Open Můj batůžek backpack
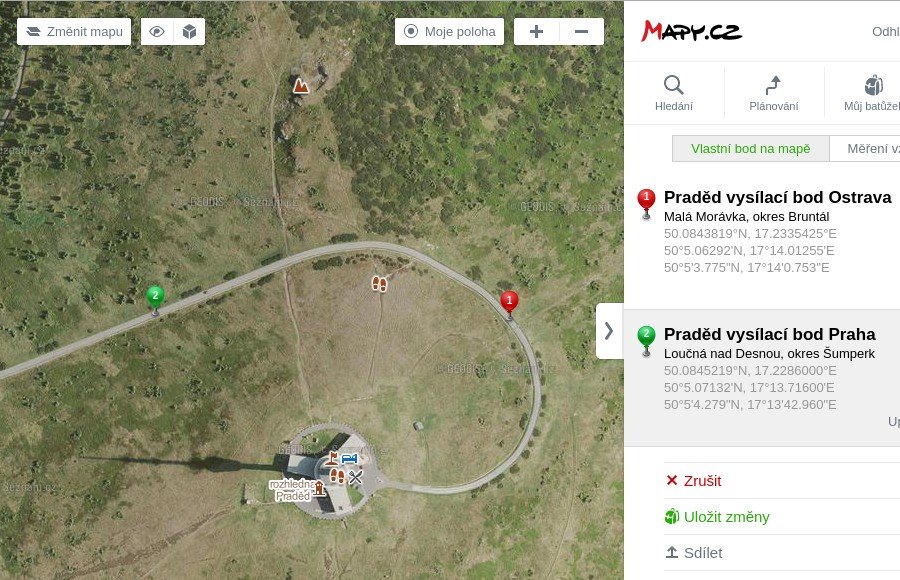900x580 pixels. (x=871, y=93)
